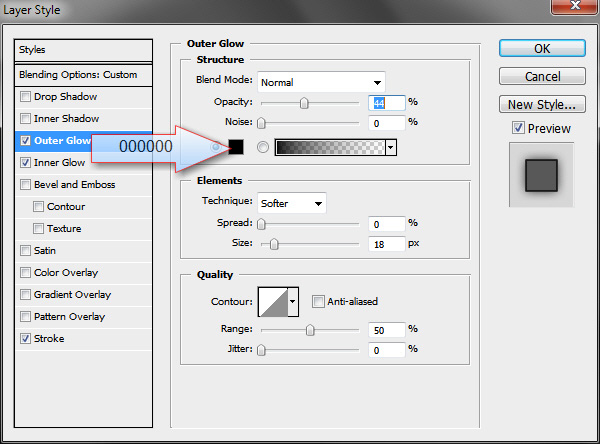The image size is (600, 444).
Task: Open the Pattern Overlay settings
Action: (x=69, y=317)
